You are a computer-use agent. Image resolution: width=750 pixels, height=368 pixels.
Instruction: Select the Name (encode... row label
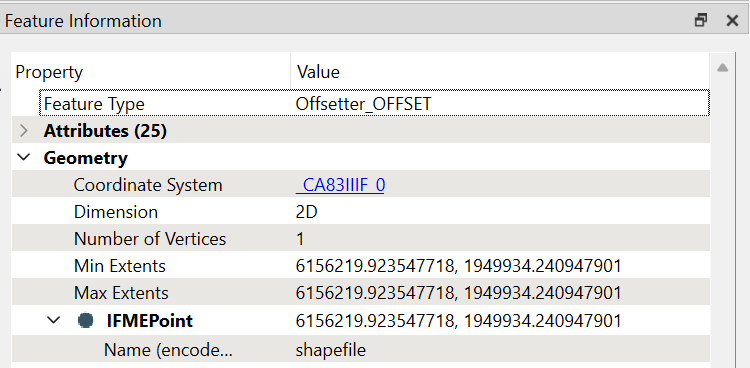pyautogui.click(x=168, y=350)
